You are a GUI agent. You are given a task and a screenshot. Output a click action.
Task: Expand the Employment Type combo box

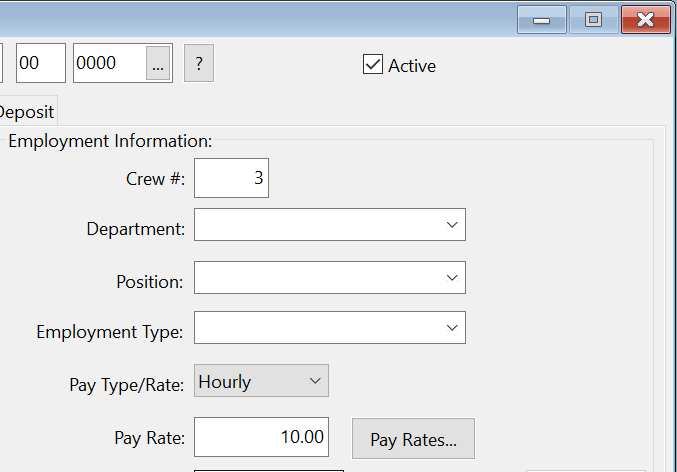pyautogui.click(x=330, y=328)
